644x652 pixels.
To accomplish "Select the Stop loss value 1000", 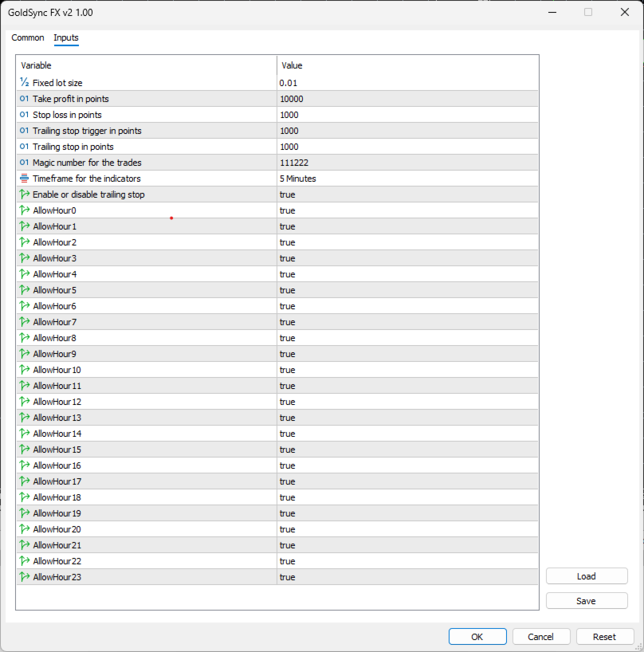I will pos(289,115).
